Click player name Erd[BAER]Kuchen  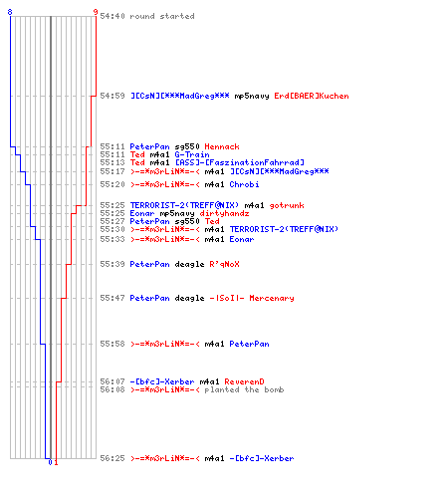[x=312, y=96]
